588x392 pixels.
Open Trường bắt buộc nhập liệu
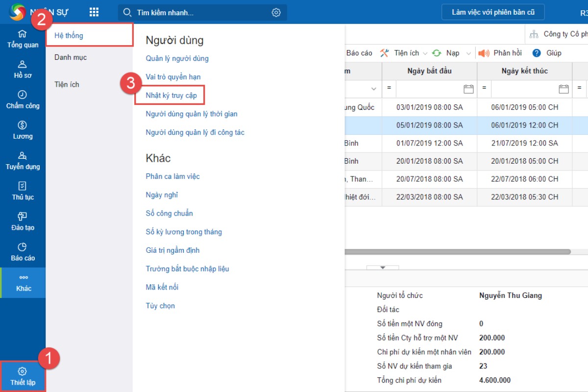coord(187,269)
